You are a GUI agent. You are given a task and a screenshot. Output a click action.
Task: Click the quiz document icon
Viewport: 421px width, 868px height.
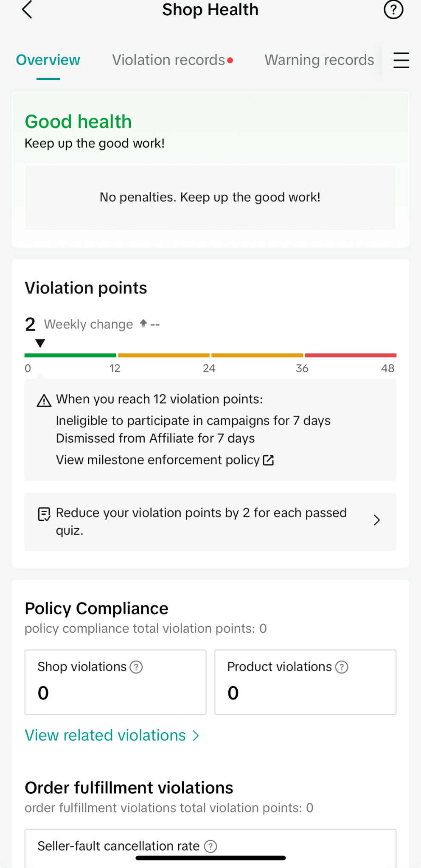click(44, 514)
